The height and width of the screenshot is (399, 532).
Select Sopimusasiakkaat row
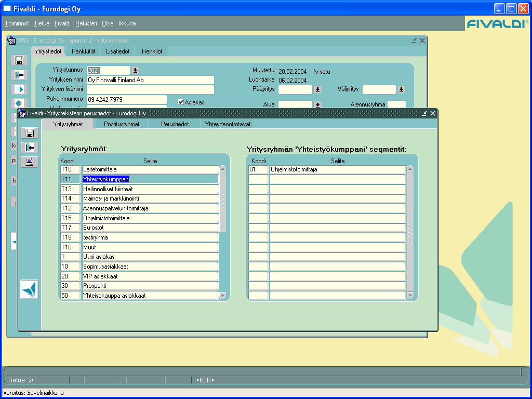(150, 267)
